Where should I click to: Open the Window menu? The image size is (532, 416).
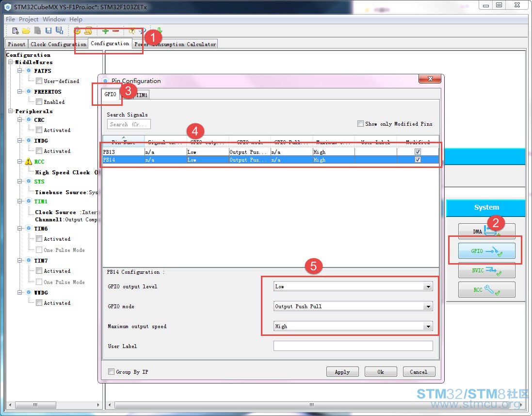54,19
